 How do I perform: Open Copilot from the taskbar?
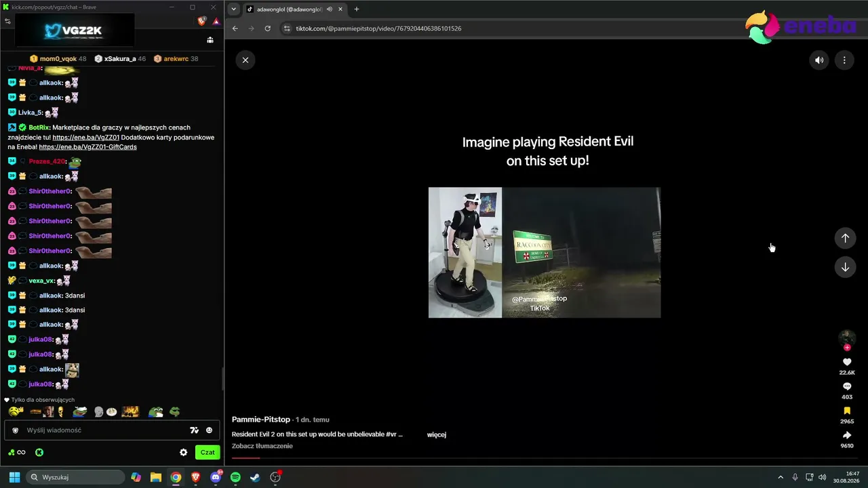pos(136,477)
